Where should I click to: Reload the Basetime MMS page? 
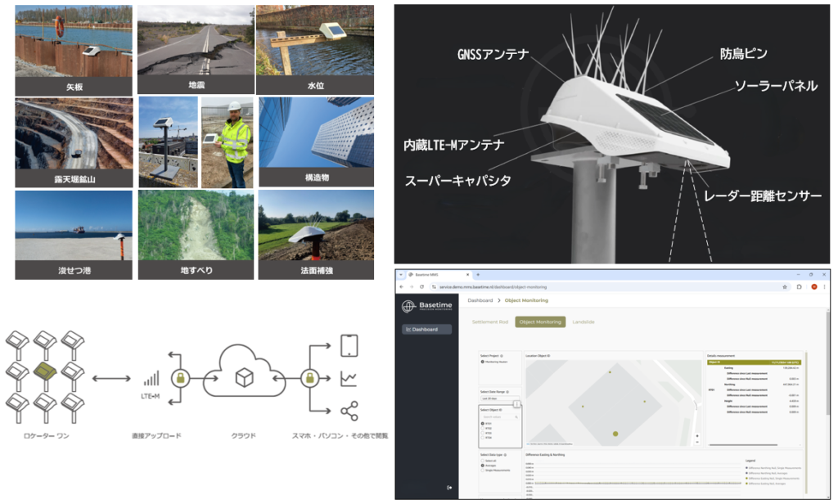pyautogui.click(x=421, y=287)
